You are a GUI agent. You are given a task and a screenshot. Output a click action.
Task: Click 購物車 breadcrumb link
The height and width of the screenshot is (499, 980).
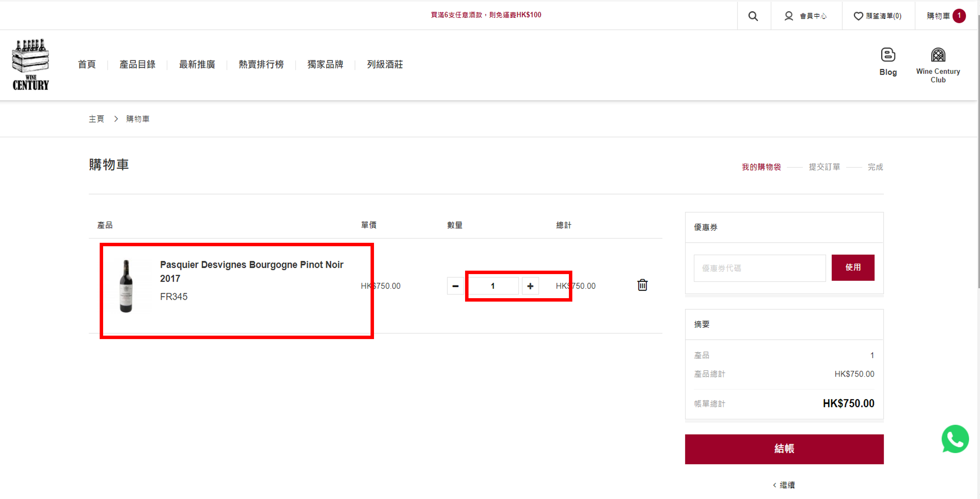(x=138, y=119)
